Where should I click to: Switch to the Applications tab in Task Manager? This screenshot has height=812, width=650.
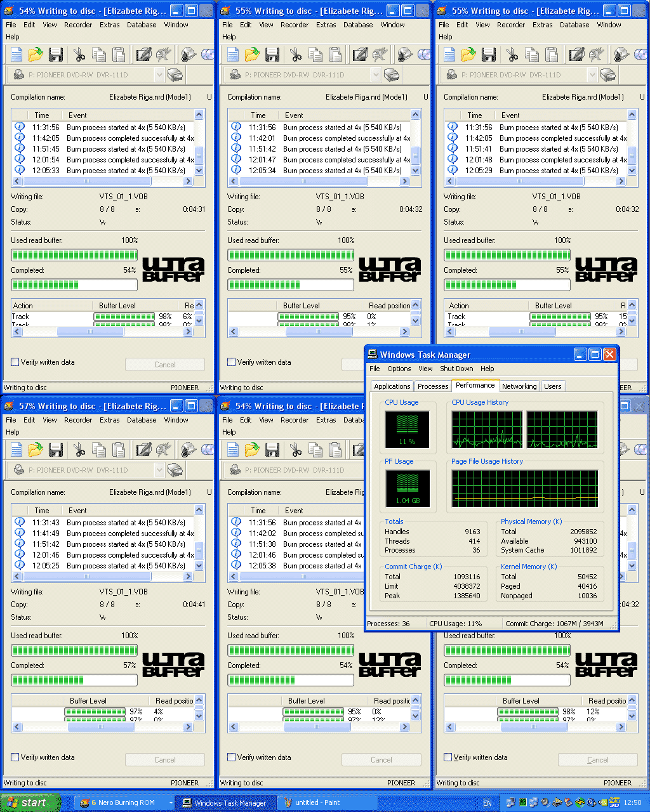[392, 386]
